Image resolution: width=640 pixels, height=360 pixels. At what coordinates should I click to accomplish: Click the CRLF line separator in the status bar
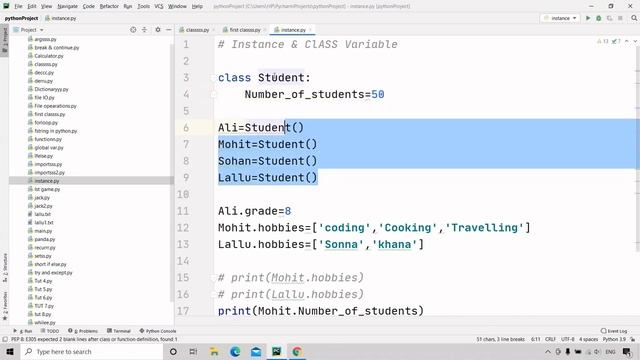pyautogui.click(x=550, y=339)
